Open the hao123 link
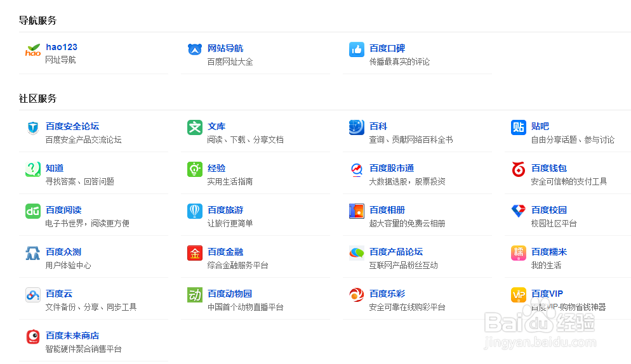The width and height of the screenshot is (631, 364). [62, 47]
